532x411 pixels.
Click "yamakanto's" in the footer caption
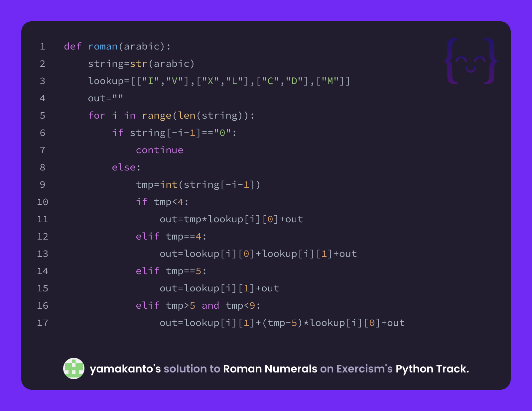point(125,369)
